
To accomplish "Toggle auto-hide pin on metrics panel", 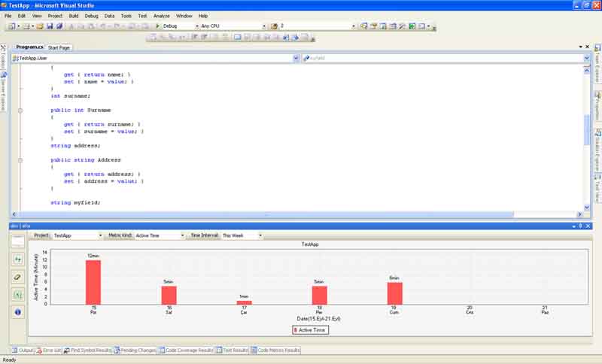I will click(x=580, y=226).
